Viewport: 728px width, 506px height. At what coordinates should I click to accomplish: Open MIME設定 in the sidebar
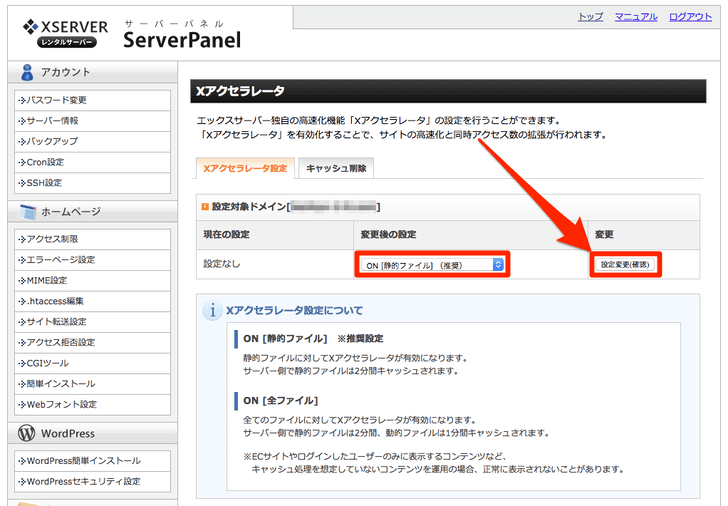(92, 280)
